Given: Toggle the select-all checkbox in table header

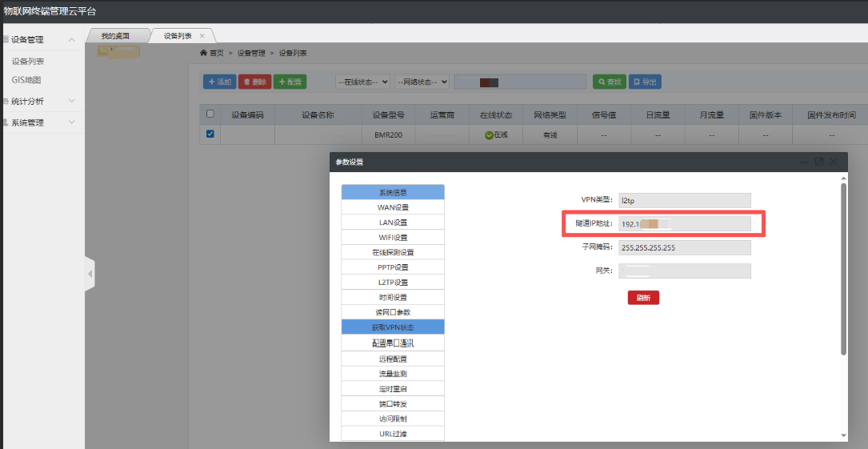Looking at the screenshot, I should coord(210,114).
